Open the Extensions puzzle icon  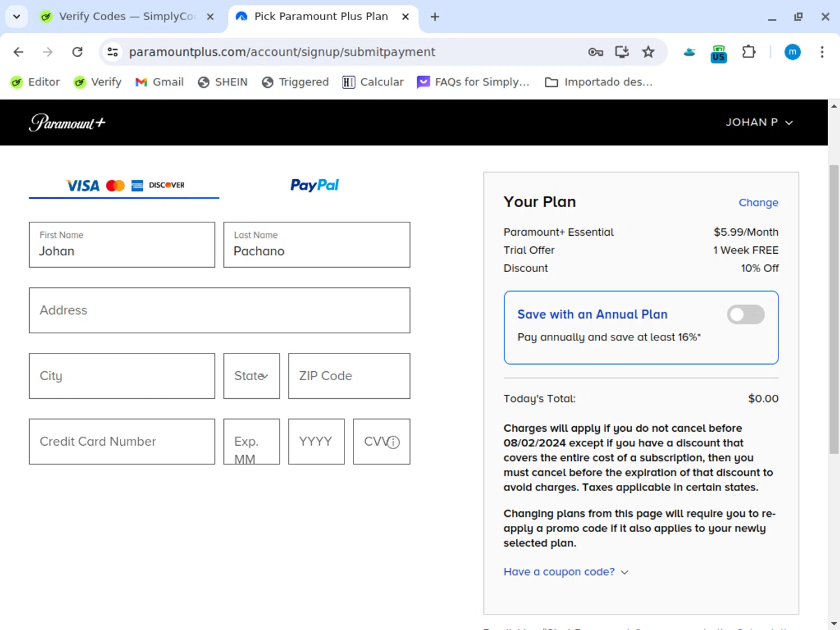pos(749,52)
